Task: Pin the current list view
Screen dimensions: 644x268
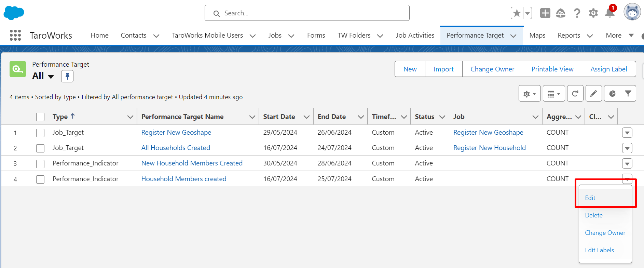Action: pyautogui.click(x=67, y=76)
